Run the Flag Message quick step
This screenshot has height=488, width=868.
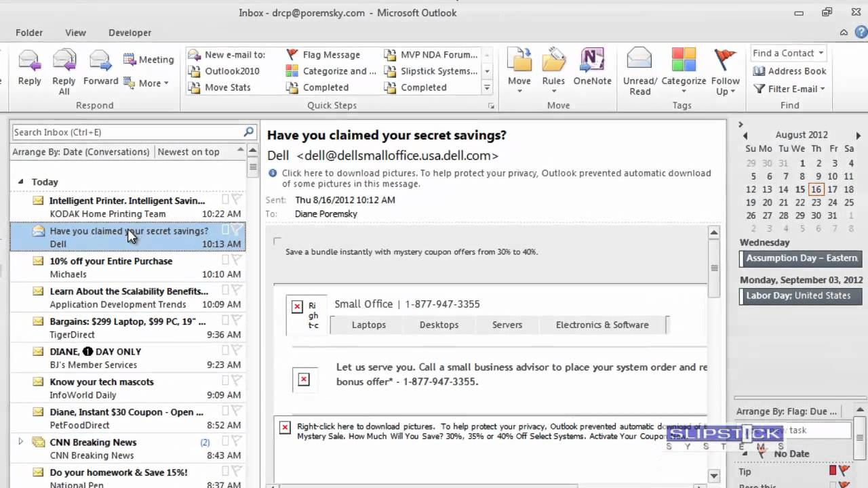pos(323,55)
